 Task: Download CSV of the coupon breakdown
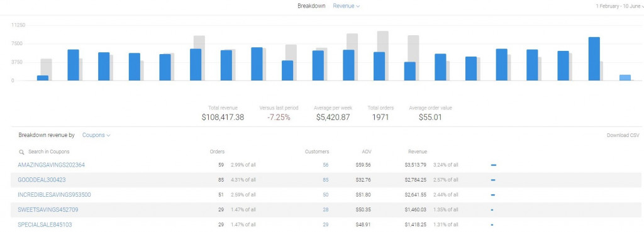click(623, 135)
